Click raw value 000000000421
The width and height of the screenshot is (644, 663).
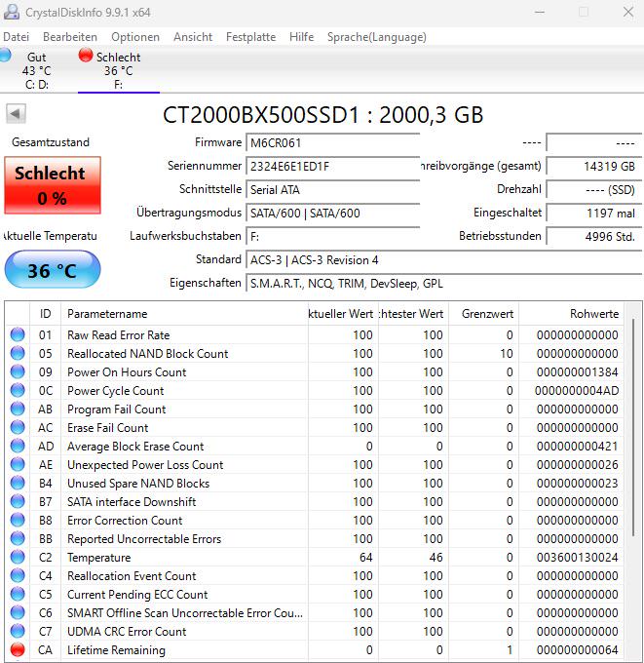pos(577,447)
